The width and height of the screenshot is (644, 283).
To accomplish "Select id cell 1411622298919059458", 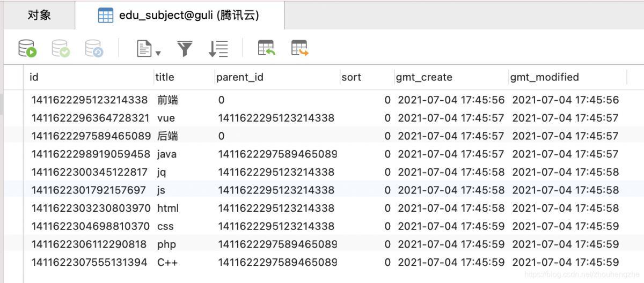I will 91,154.
